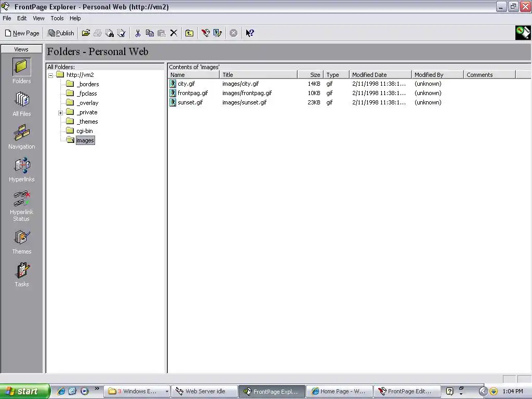The width and height of the screenshot is (532, 399).
Task: Click the Cross File Find icon
Action: (110, 33)
